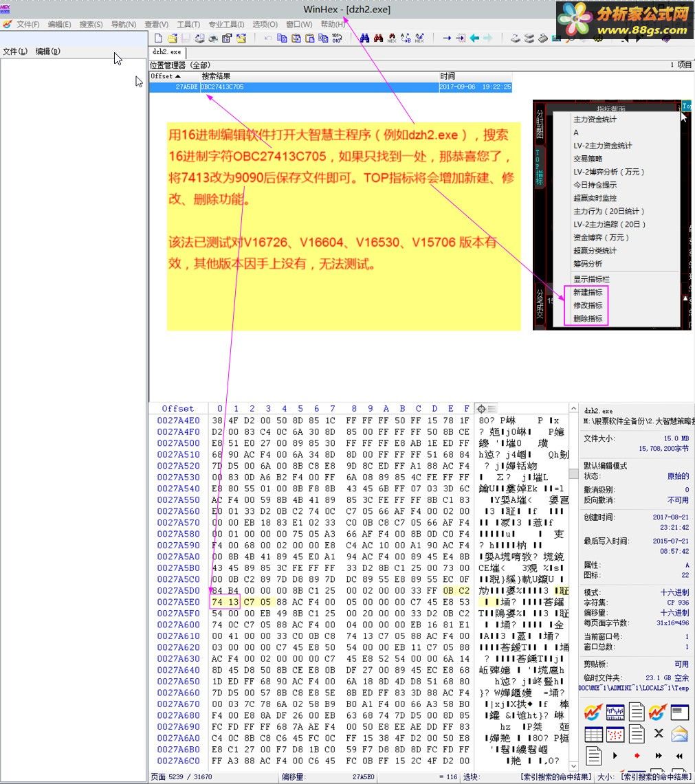The width and height of the screenshot is (695, 784).
Task: Click the teal Back navigation arrow
Action: tap(474, 38)
